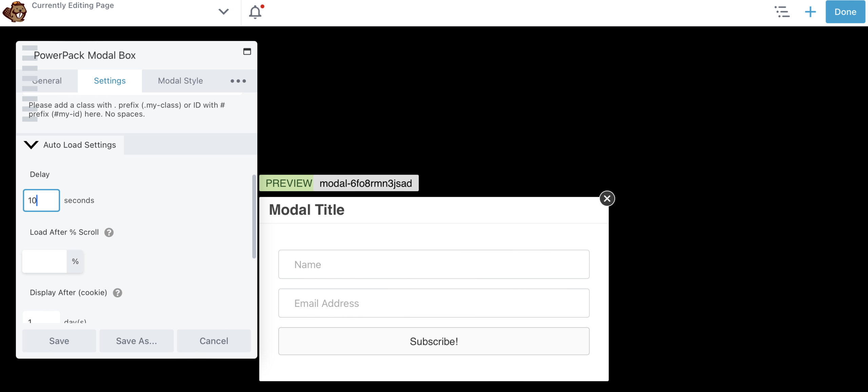Switch to the General tab
Viewport: 868px width, 392px height.
(46, 80)
